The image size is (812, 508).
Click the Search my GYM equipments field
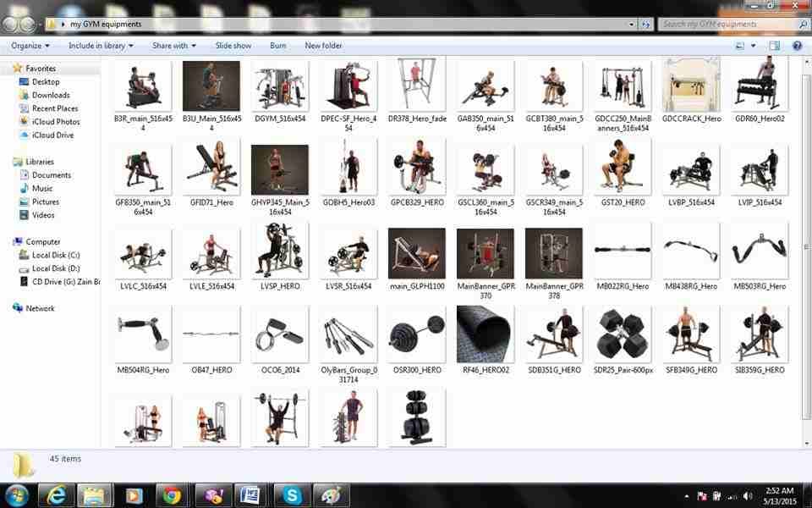(729, 24)
